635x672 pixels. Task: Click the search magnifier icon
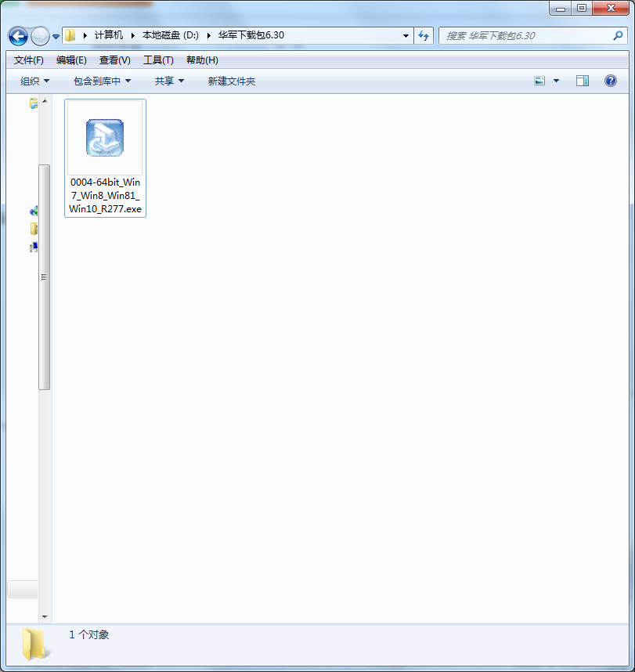[x=618, y=36]
